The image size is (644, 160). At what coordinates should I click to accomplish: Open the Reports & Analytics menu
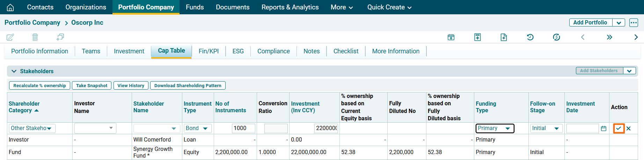(290, 7)
